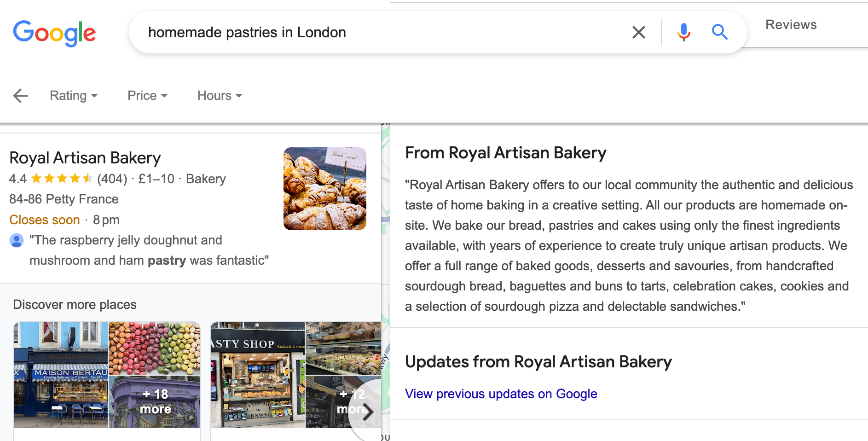Click the raspberry jelly doughnut review snippet
Viewport: 868px width, 441px height.
click(149, 250)
